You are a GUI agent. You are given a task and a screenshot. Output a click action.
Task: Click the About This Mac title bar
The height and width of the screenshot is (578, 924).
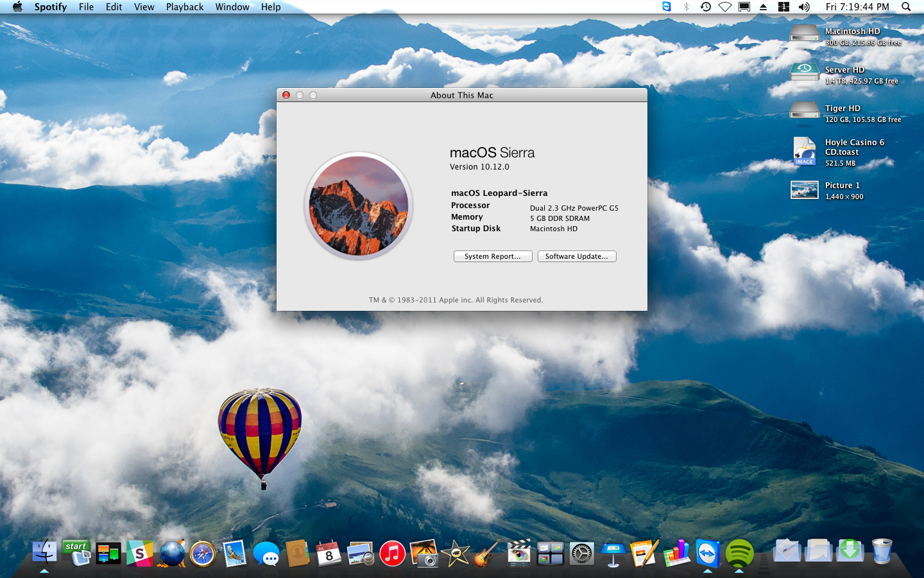(462, 95)
